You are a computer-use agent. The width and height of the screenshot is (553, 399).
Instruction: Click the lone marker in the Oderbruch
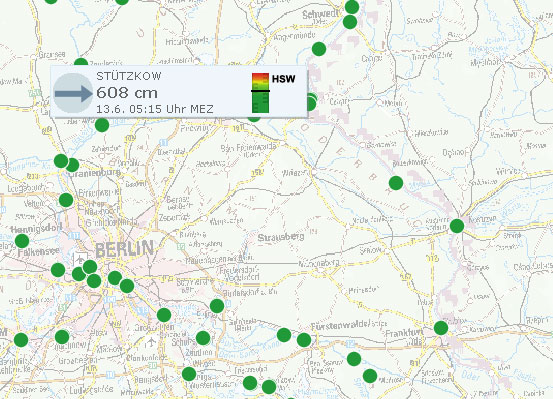pyautogui.click(x=396, y=183)
